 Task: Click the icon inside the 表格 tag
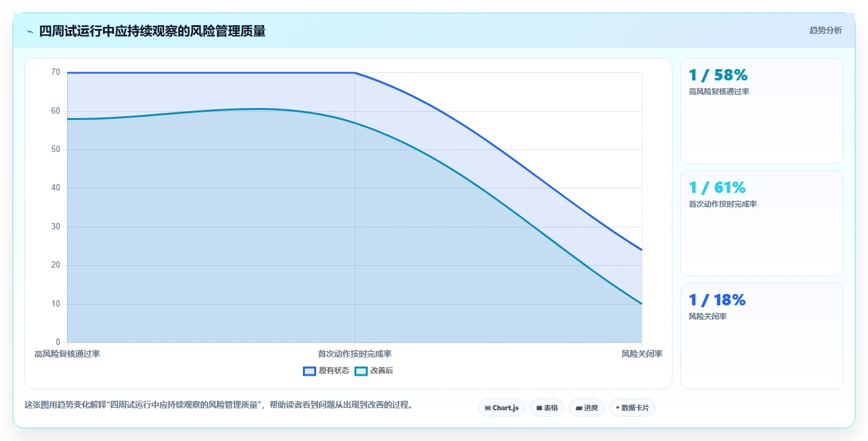pyautogui.click(x=539, y=408)
